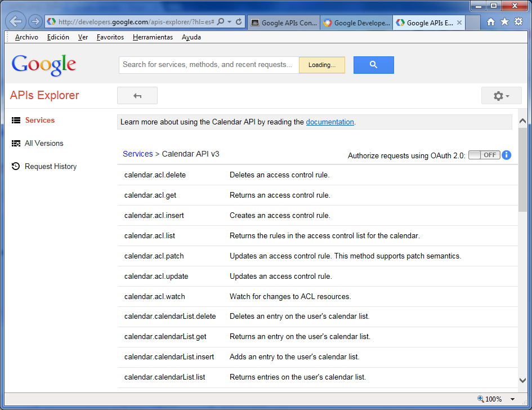Select the calendar.calendarList.get method
Viewport: 532px width, 410px height.
(x=165, y=337)
